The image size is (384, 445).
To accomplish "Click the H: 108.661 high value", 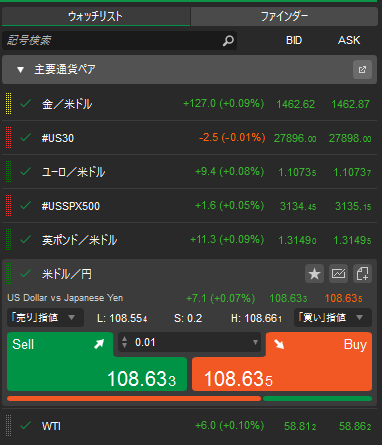I will tap(256, 318).
